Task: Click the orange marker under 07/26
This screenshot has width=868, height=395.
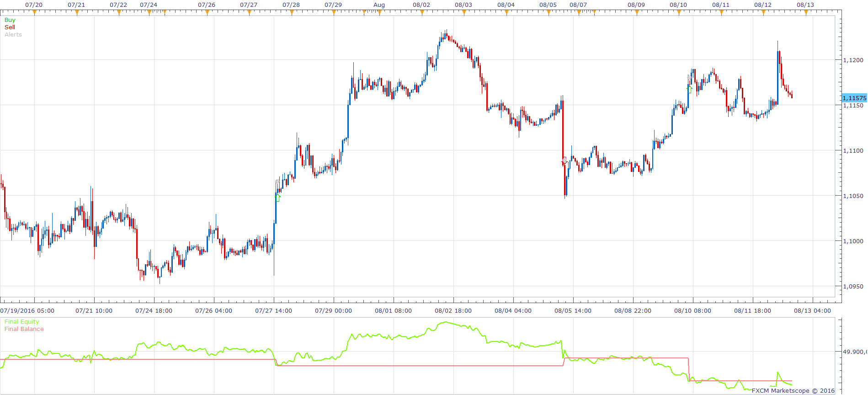Action: click(207, 12)
